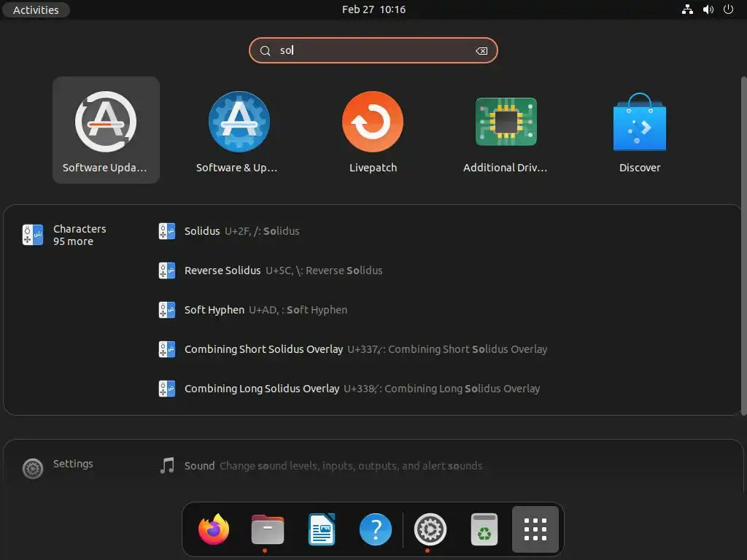This screenshot has width=747, height=560.
Task: Click the volume speaker icon
Action: click(x=708, y=9)
